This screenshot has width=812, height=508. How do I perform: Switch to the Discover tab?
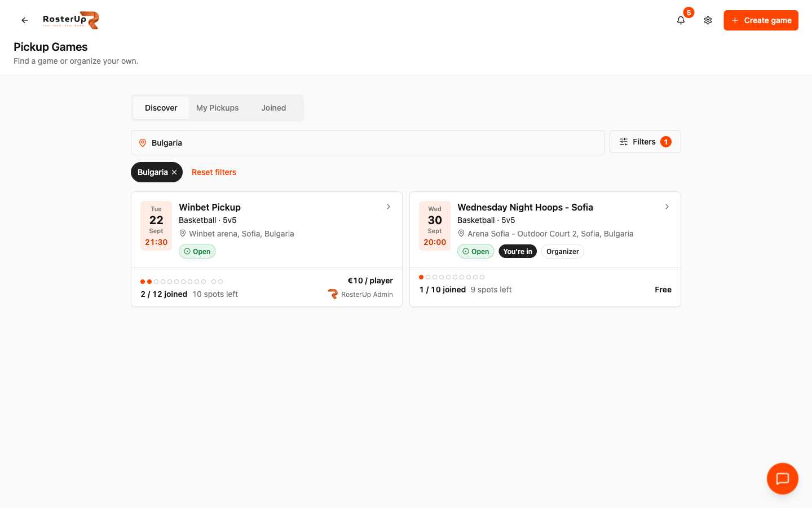[161, 108]
